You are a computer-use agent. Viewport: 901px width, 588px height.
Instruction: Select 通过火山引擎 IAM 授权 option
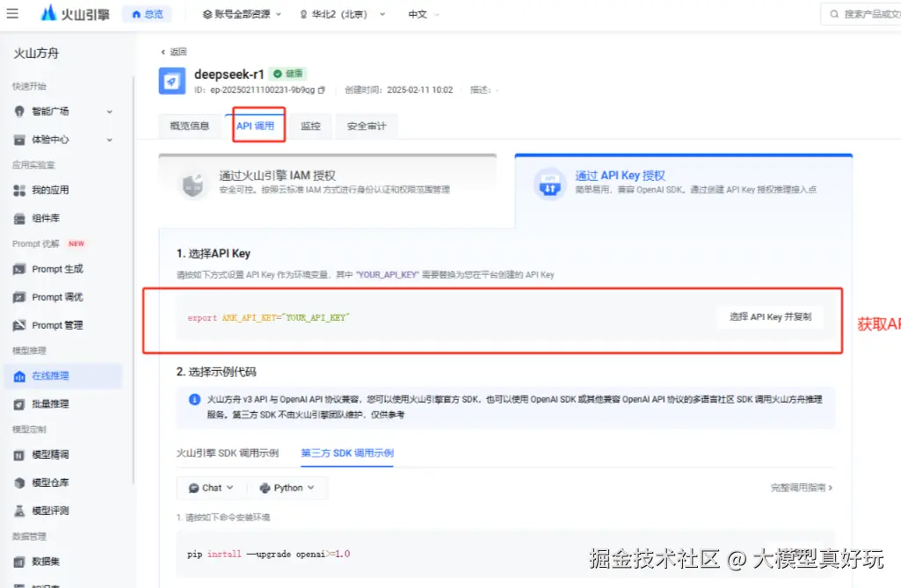click(328, 190)
